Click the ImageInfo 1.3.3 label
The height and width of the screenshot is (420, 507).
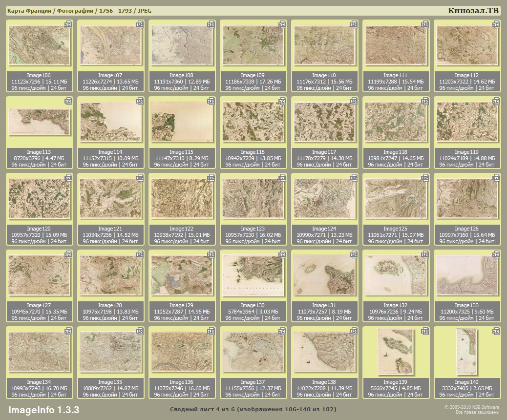43,409
